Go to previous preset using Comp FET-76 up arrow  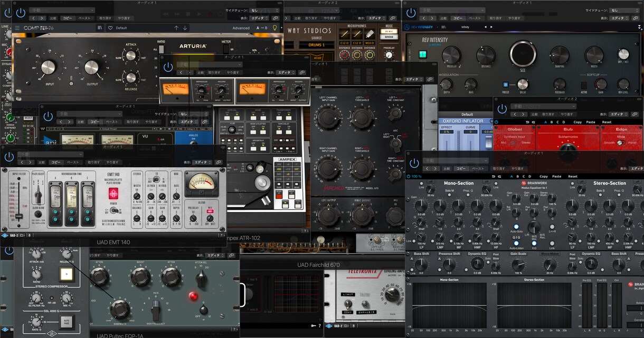pos(176,28)
